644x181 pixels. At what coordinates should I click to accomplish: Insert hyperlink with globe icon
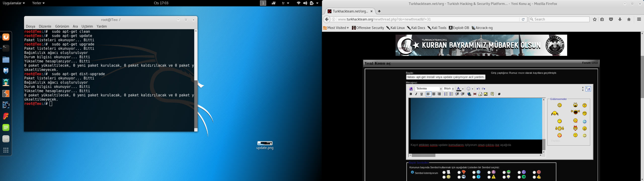click(x=469, y=94)
